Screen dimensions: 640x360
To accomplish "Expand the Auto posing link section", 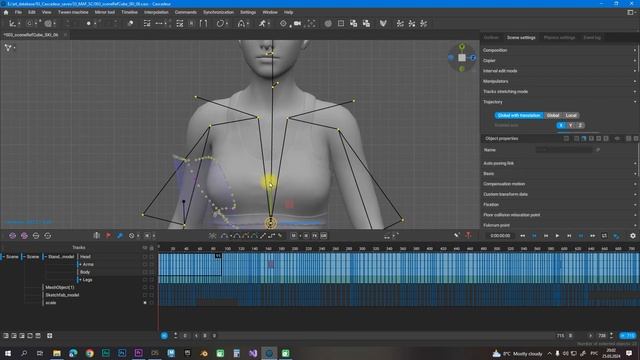I will coord(559,163).
